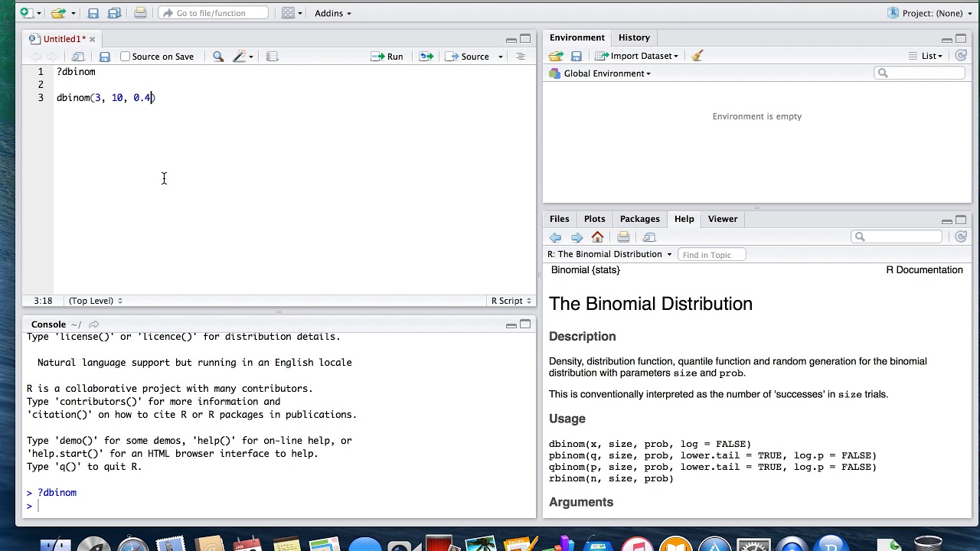Compile a report using the notebook icon
The height and width of the screenshot is (551, 980).
coord(272,57)
